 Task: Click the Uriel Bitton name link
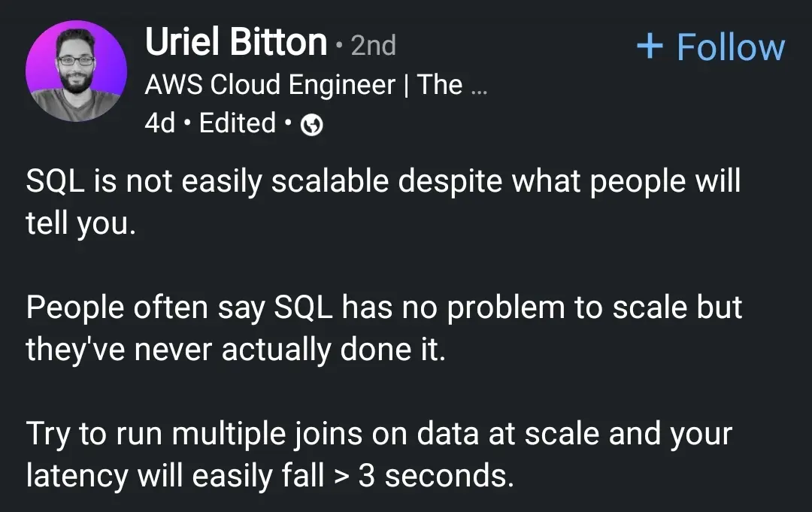click(236, 43)
